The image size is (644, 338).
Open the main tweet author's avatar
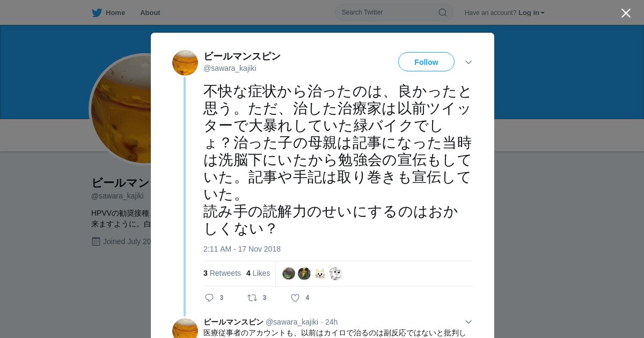pyautogui.click(x=185, y=63)
